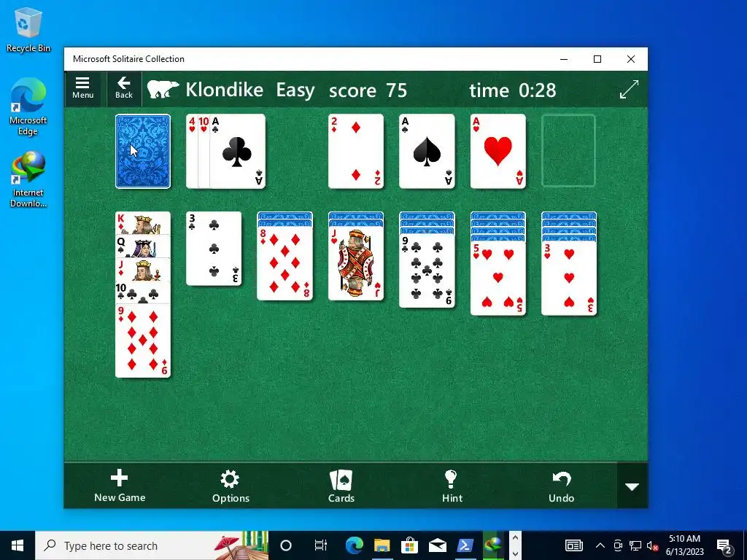Open the Mail app from the taskbar
This screenshot has width=747, height=560.
438,545
